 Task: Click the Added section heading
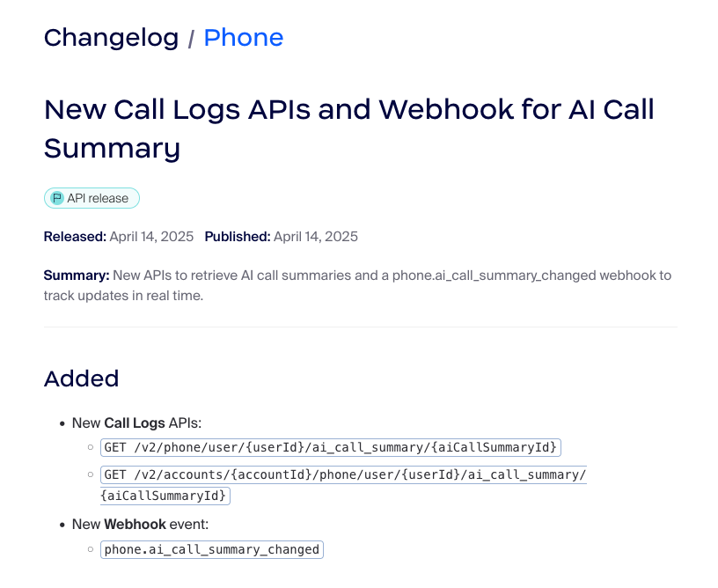coord(82,379)
